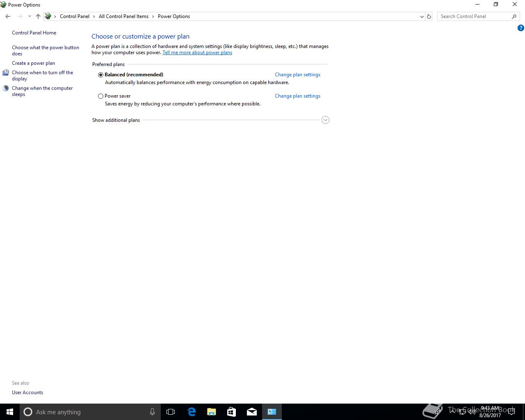Select the Balanced (recommended) power plan
Image resolution: width=525 pixels, height=420 pixels.
[100, 75]
